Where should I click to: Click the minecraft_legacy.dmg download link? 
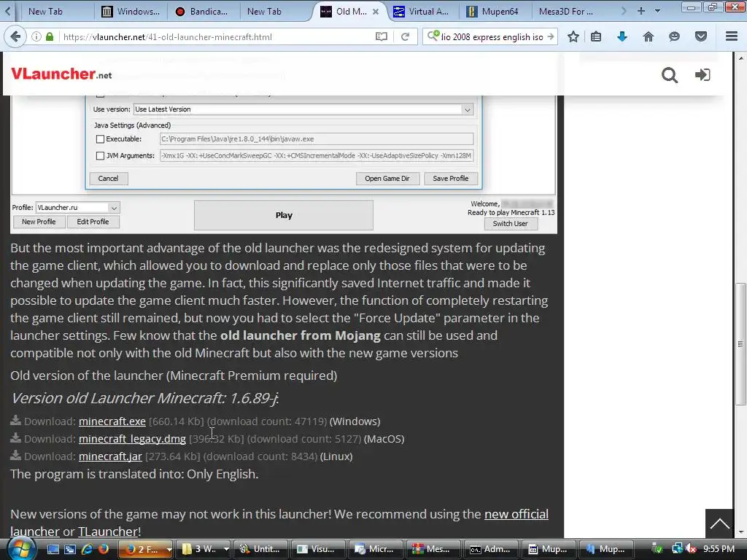132,439
